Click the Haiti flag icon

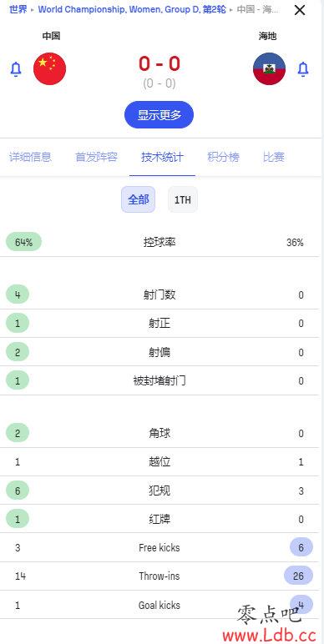[x=270, y=68]
